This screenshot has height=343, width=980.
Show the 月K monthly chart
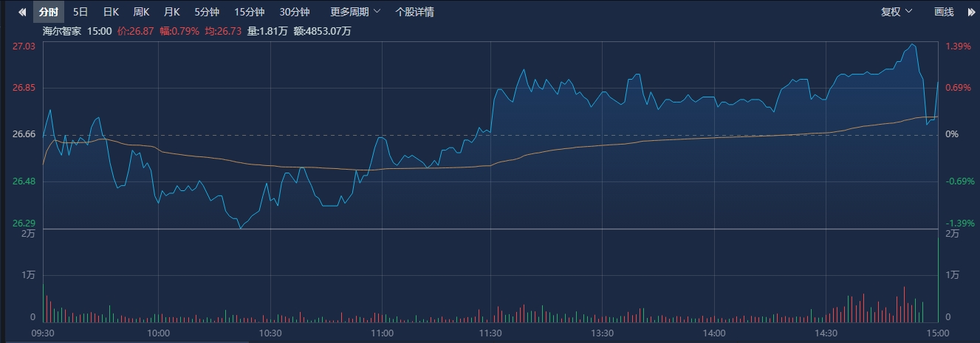(172, 12)
